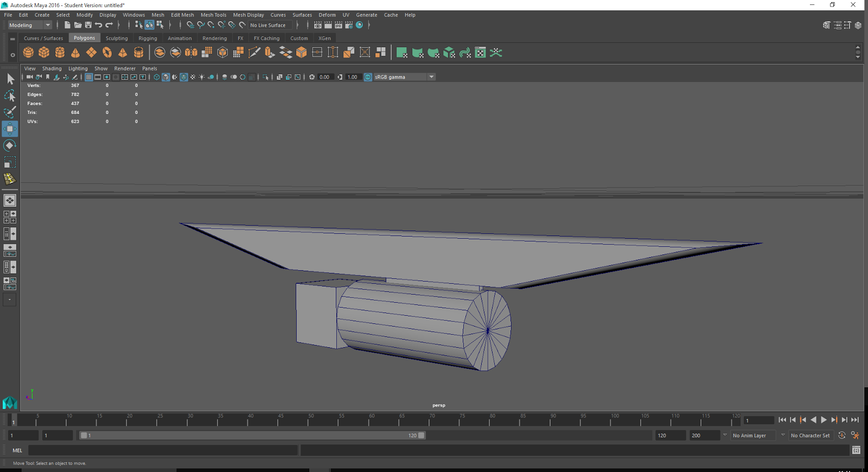Create a polygon plane from the shelf
The image size is (868, 472).
click(91, 53)
